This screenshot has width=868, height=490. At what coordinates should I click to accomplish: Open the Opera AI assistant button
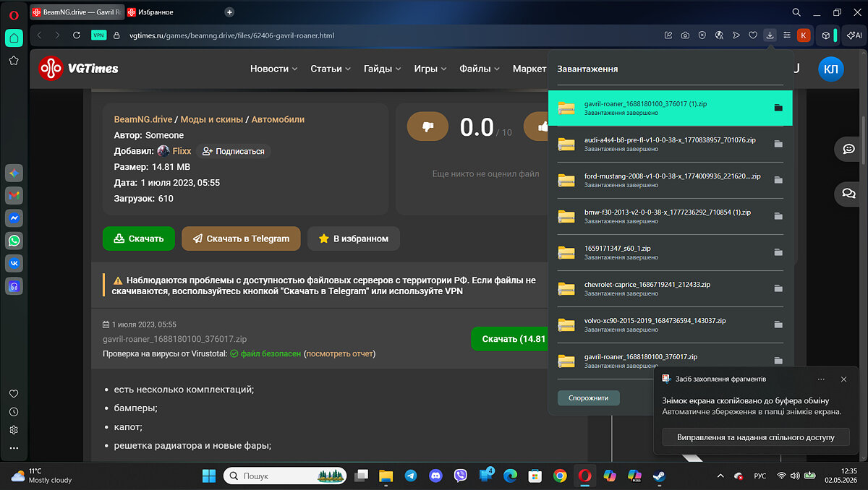click(x=854, y=35)
